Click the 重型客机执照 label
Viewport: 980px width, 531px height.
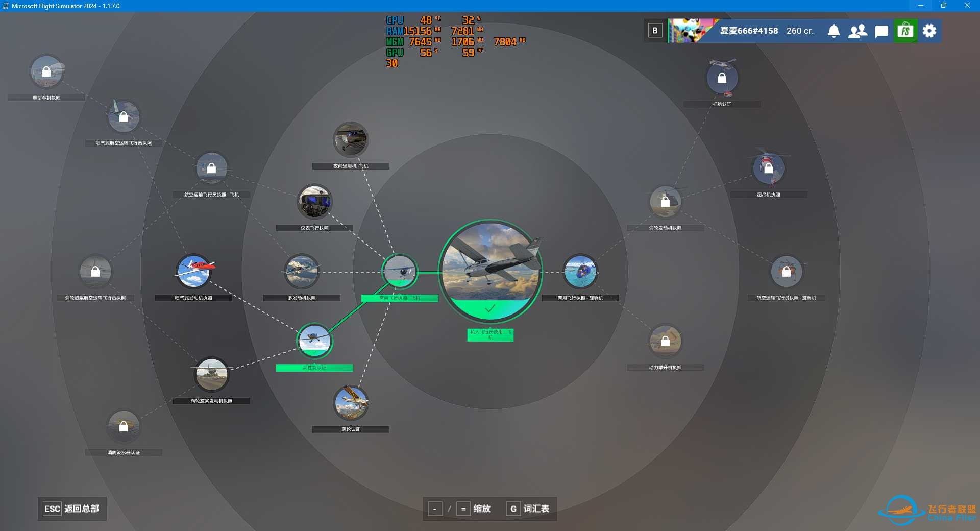[46, 98]
